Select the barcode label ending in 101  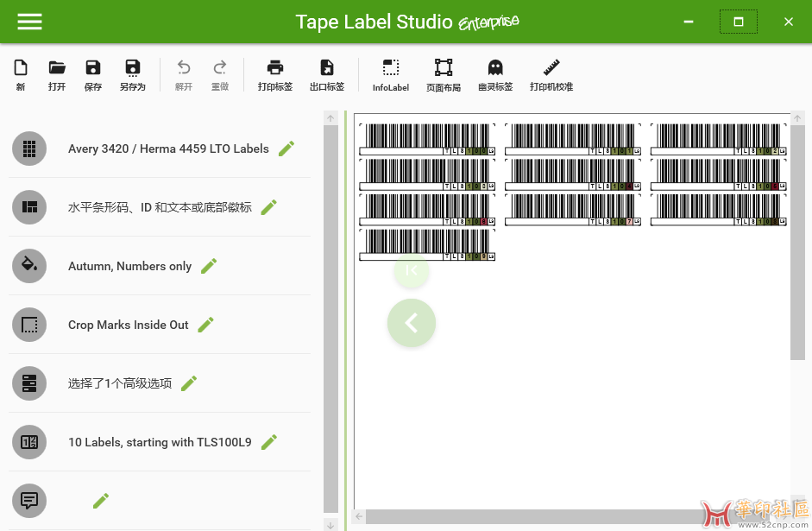coord(573,139)
